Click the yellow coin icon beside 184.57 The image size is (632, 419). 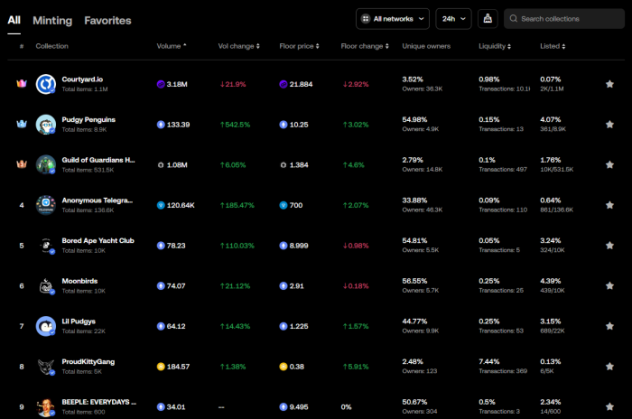160,367
